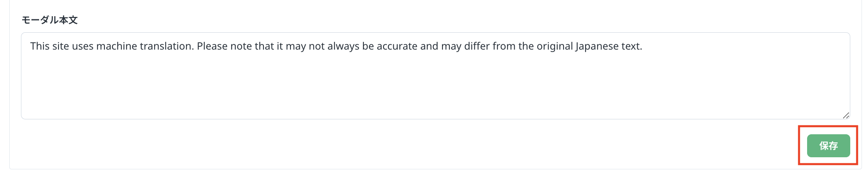Click the word "This" at text start
Image resolution: width=868 pixels, height=175 pixels.
pos(40,46)
